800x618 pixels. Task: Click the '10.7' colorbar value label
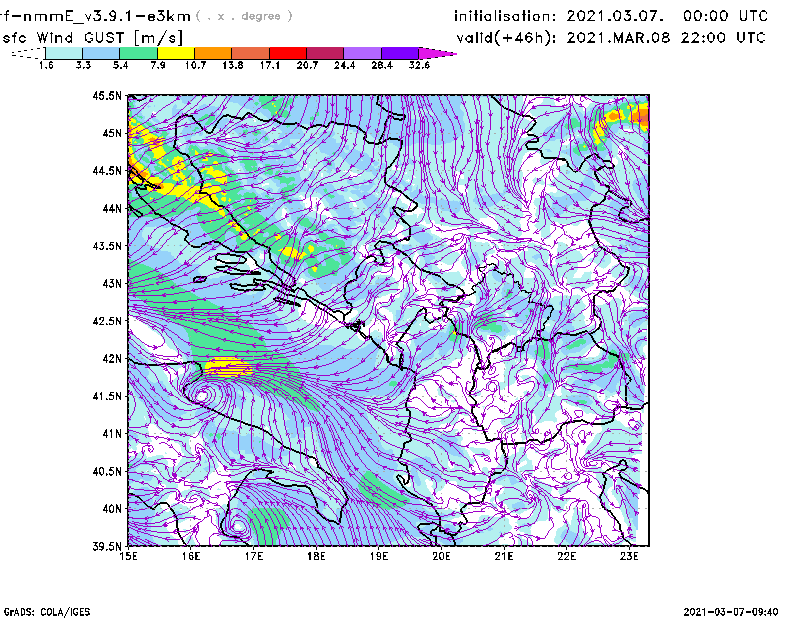pyautogui.click(x=195, y=65)
